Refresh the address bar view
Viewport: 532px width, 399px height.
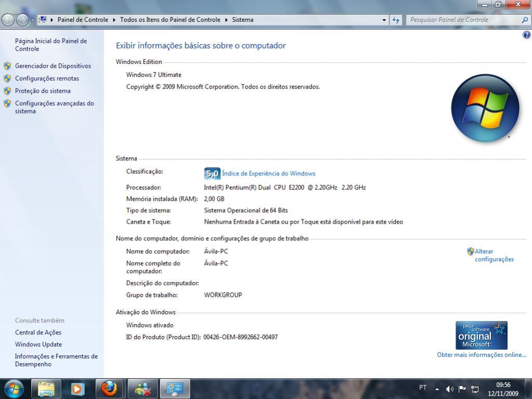396,20
